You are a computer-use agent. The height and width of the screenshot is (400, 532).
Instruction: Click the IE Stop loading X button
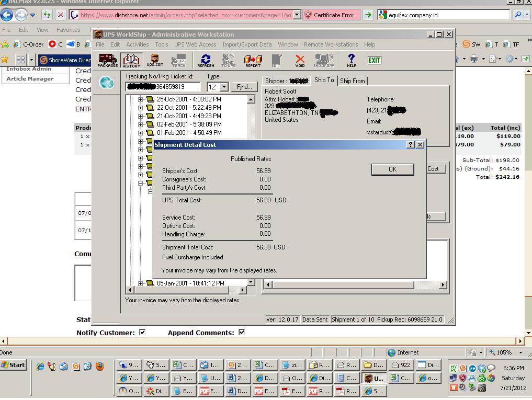[60, 15]
